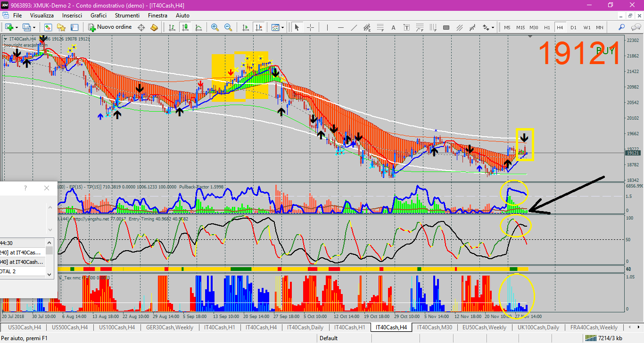The height and width of the screenshot is (343, 644).
Task: Switch chart to bar chart mode
Action: (172, 27)
